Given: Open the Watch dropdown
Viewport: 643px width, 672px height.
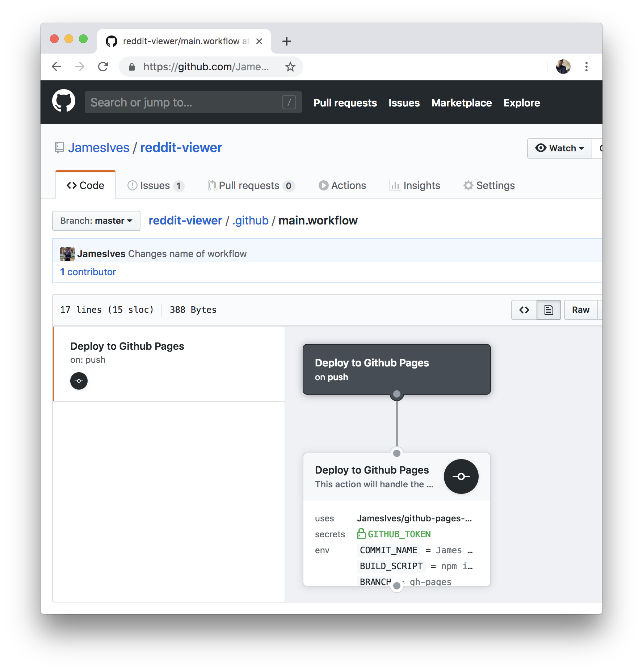Looking at the screenshot, I should [560, 148].
